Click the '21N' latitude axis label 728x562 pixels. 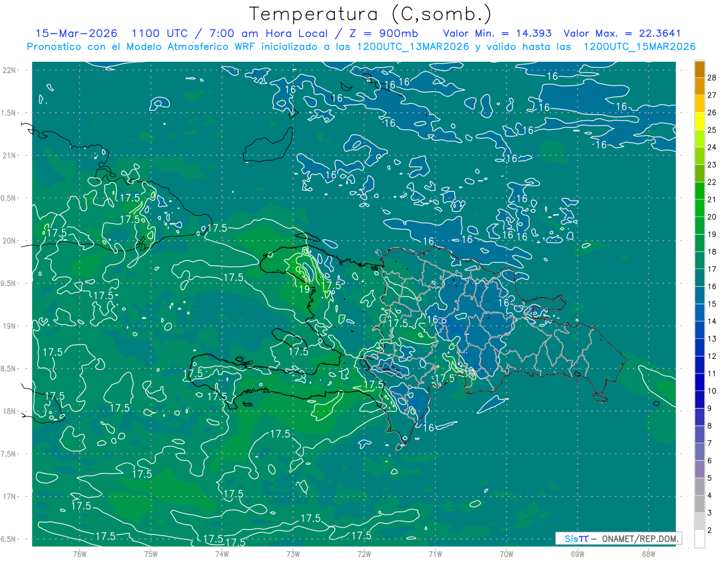(9, 155)
